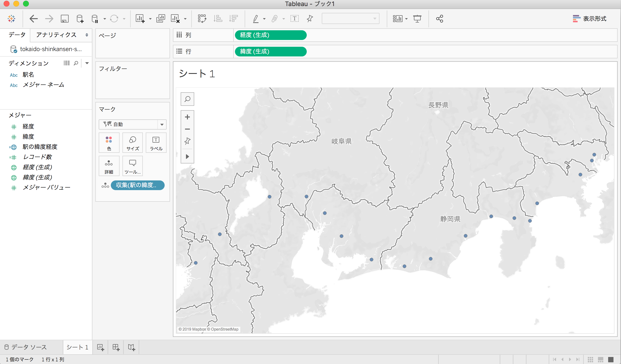Open the fit view size combo box

click(x=350, y=18)
